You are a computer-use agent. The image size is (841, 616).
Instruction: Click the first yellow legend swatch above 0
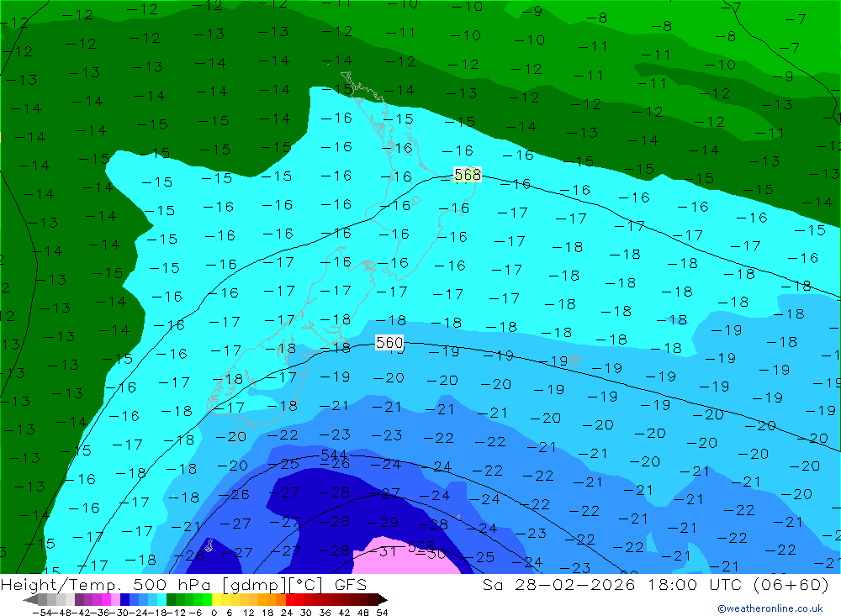click(x=216, y=600)
